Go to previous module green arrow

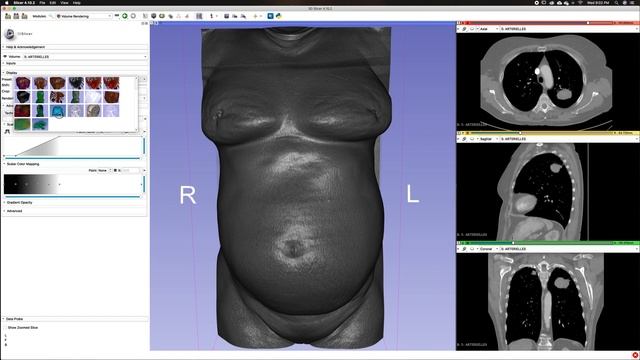(124, 16)
